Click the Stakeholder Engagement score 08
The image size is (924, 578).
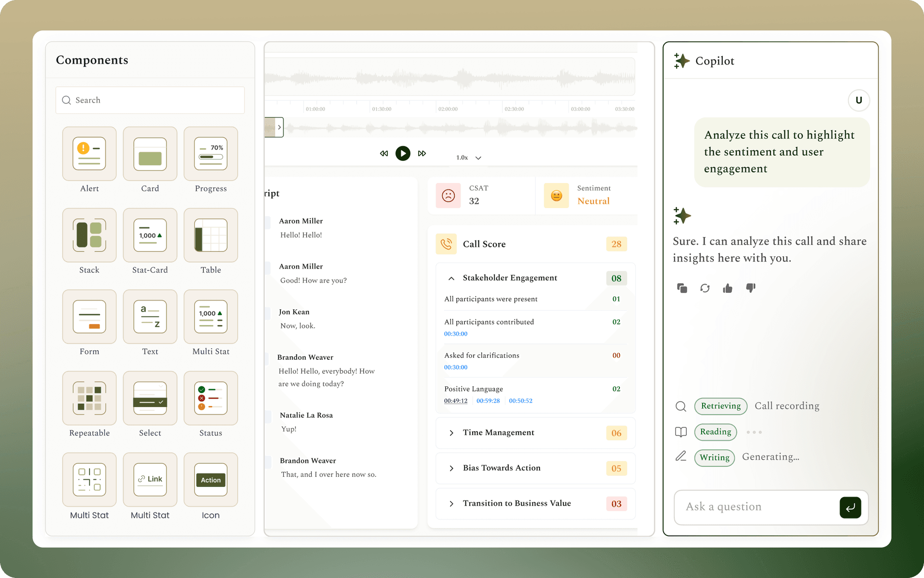click(616, 278)
